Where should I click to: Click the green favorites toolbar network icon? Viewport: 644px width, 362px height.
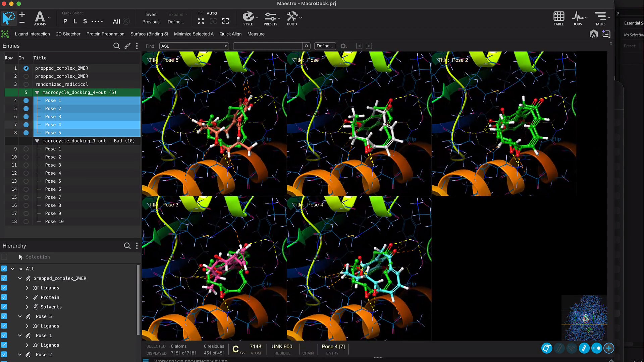(5, 34)
